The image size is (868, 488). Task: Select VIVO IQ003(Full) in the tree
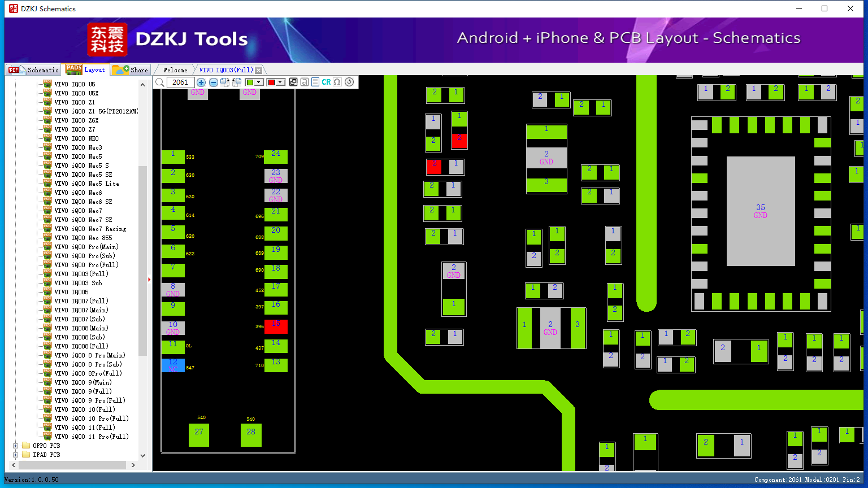click(x=81, y=274)
